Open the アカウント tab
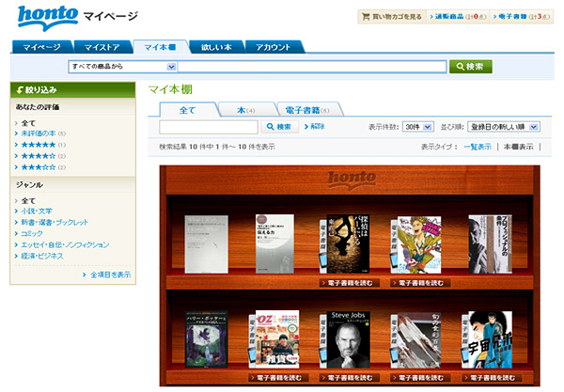 coord(274,47)
